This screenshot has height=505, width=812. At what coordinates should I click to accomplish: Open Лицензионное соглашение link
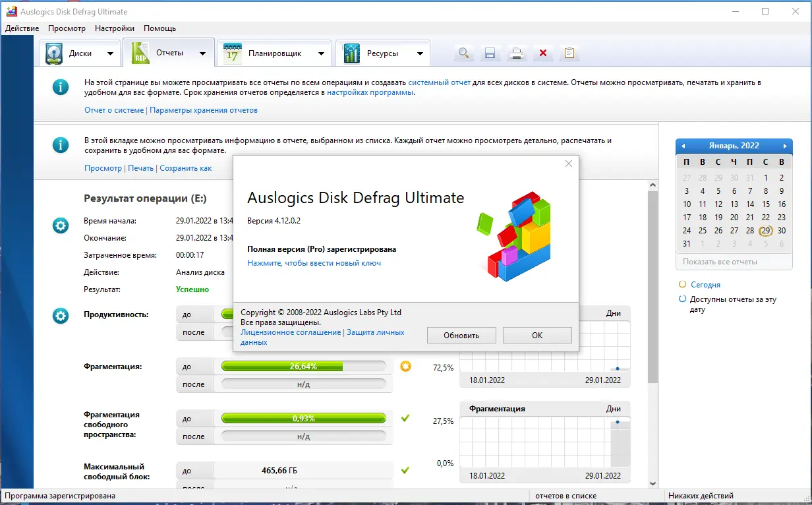(x=291, y=332)
